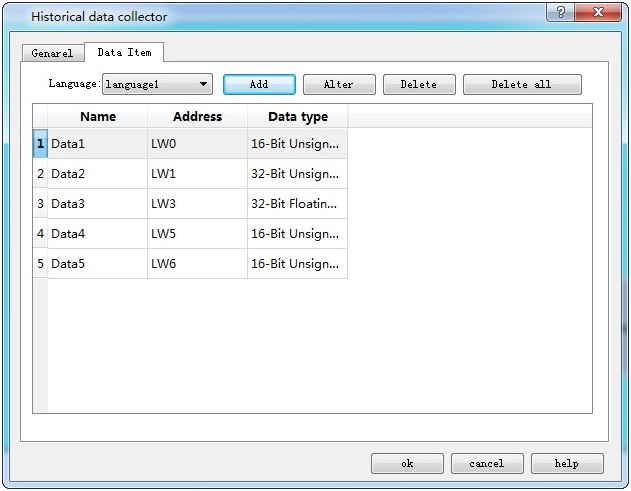Select row 1 header in the table

pos(40,144)
